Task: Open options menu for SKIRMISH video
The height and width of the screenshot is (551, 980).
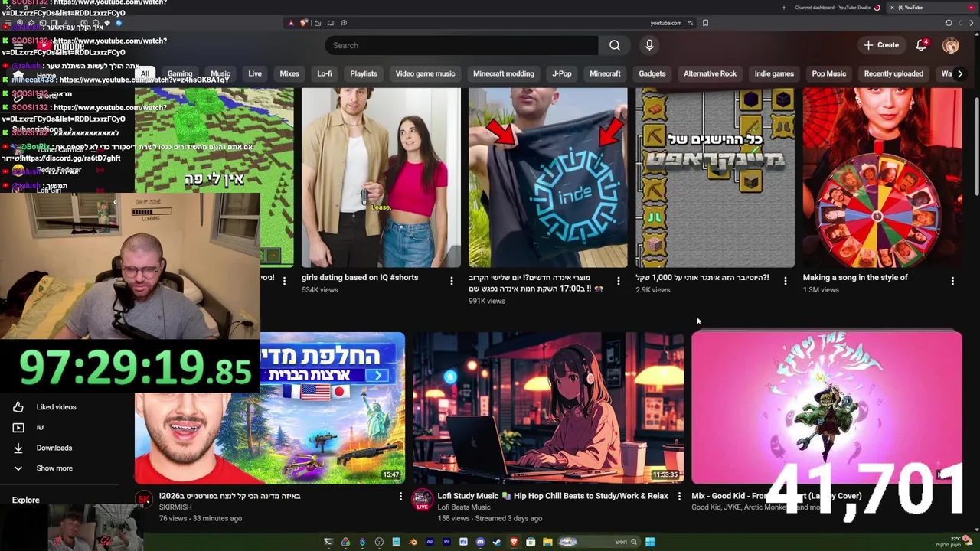Action: pos(400,497)
